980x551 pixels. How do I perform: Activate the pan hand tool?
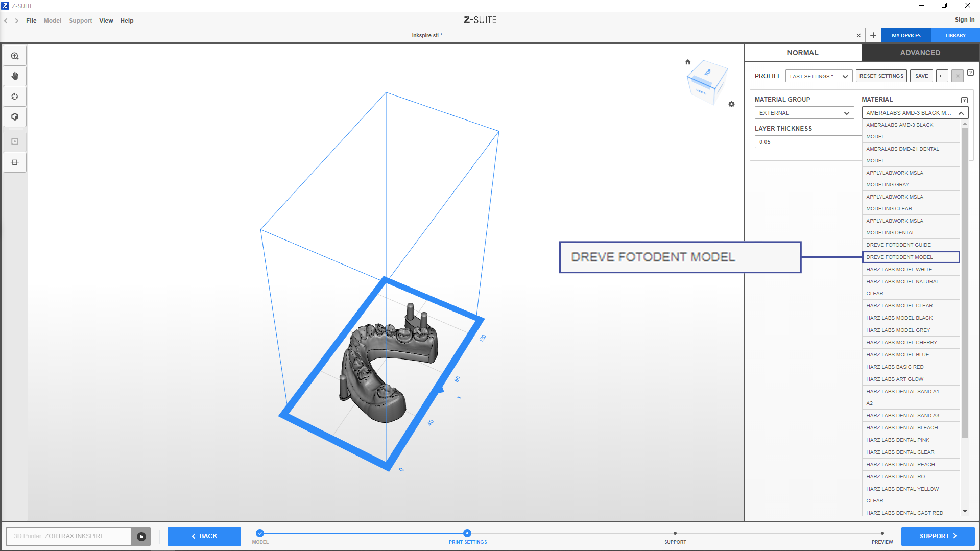coord(15,76)
